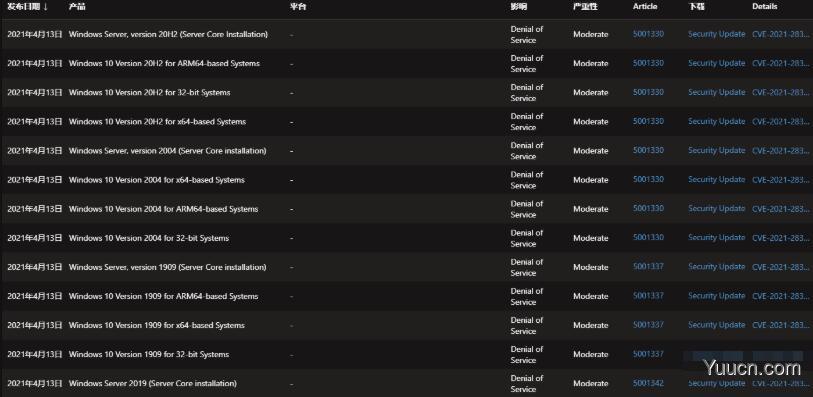Open Article 5001337 for 1909 32-bit Systems
Screen dimensions: 813x397
pyautogui.click(x=648, y=354)
